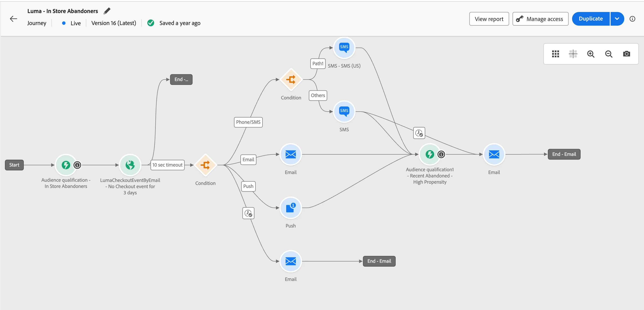
Task: Click the alignment guides cross icon
Action: pyautogui.click(x=573, y=54)
